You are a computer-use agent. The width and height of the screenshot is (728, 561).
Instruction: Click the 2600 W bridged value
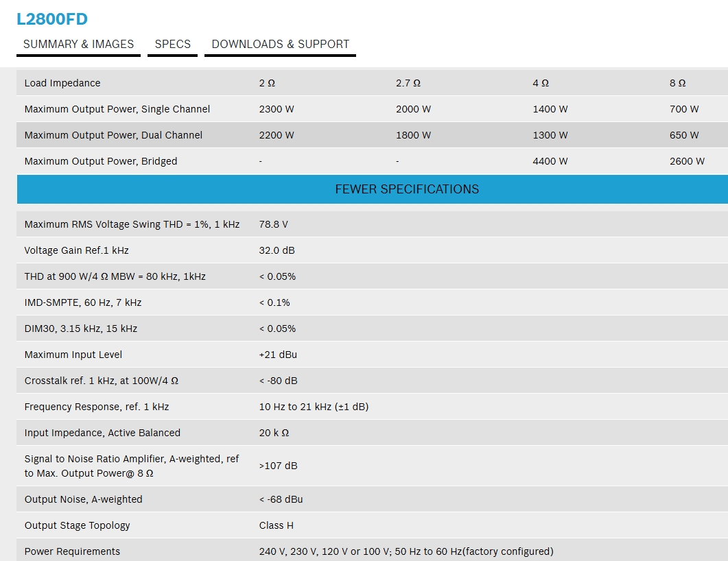click(687, 161)
